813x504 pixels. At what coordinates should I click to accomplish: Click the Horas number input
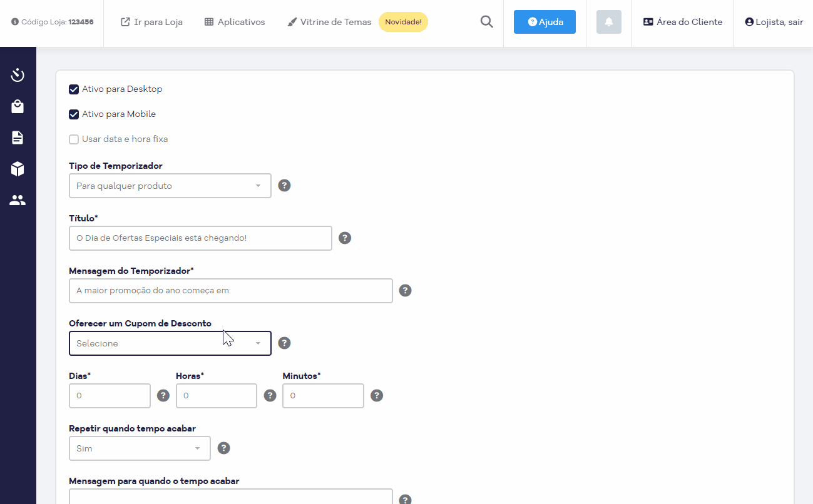[217, 396]
